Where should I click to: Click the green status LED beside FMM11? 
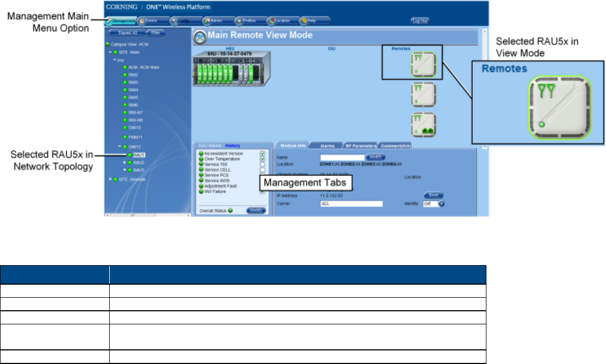coord(125,137)
